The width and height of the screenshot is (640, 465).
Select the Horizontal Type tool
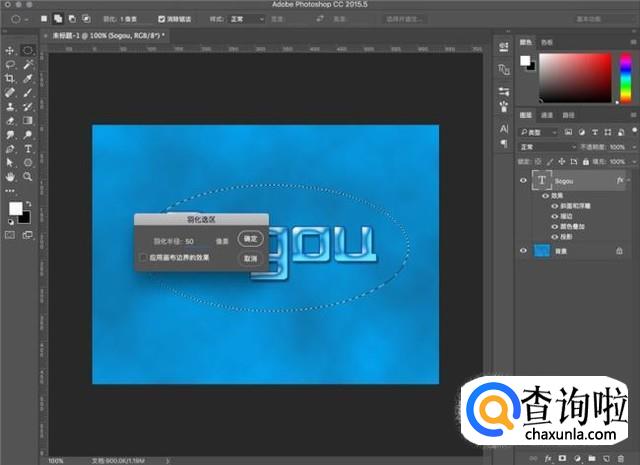[x=28, y=148]
